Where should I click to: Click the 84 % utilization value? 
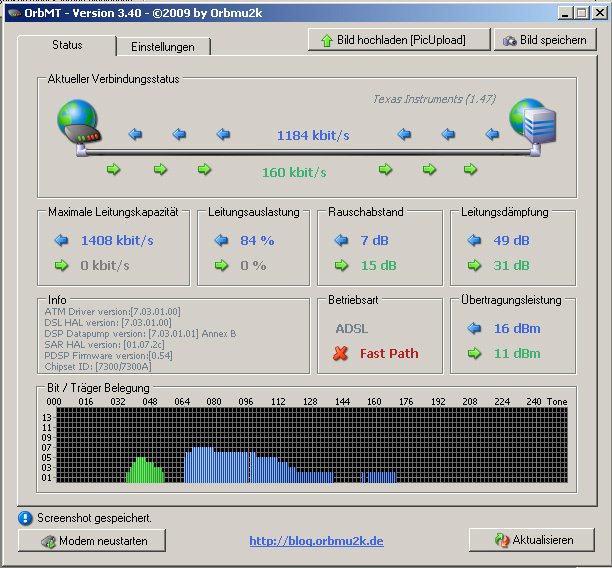(x=257, y=240)
